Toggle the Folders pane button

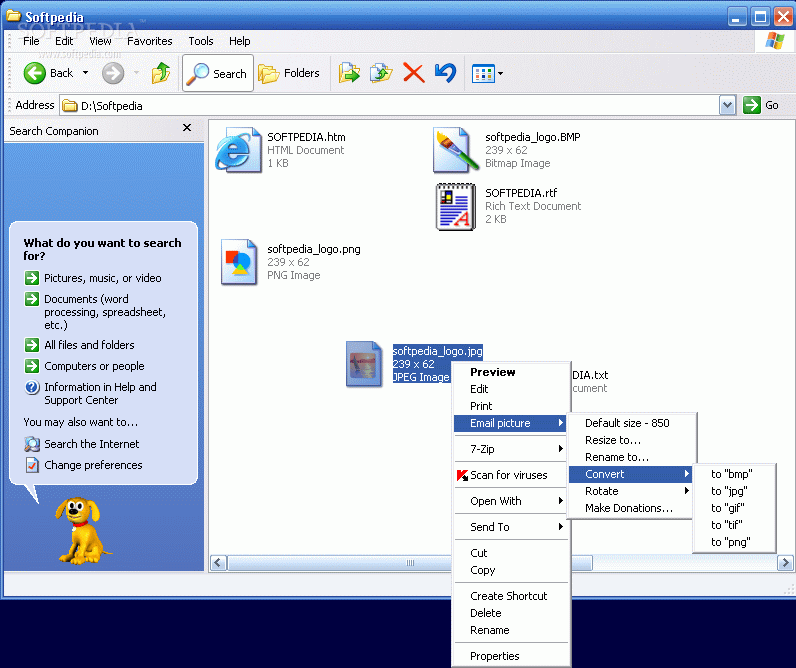coord(289,73)
